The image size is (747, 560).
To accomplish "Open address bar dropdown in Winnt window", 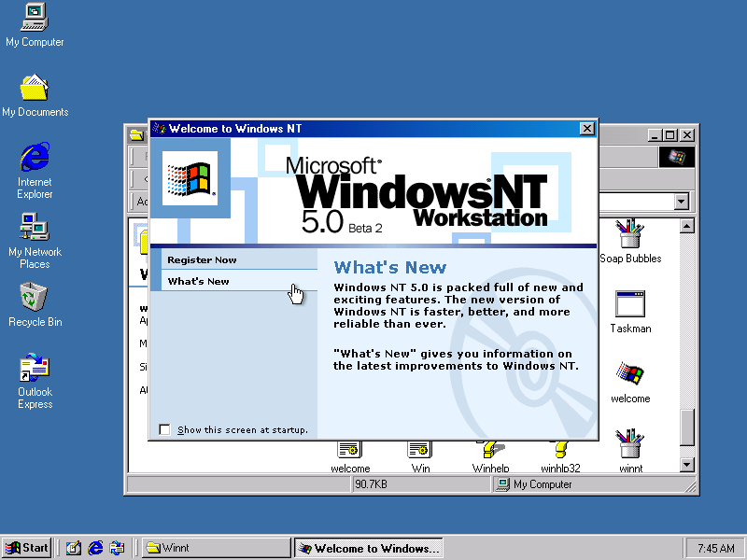I will [682, 202].
